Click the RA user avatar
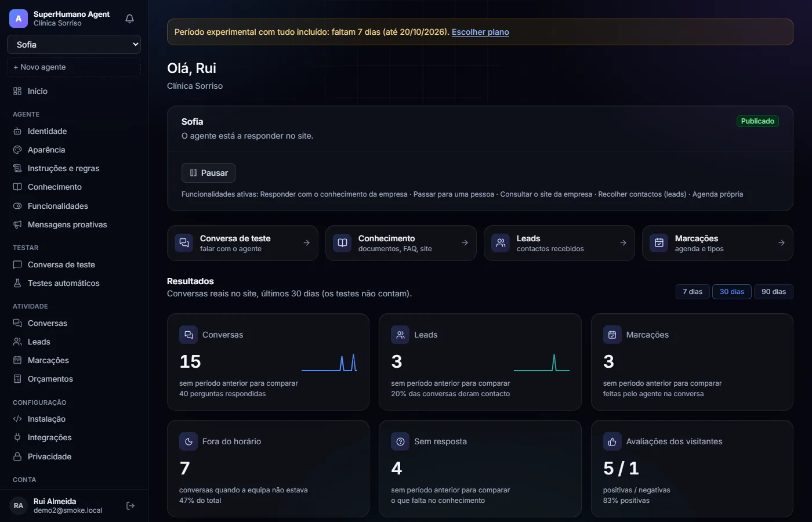 [x=19, y=506]
